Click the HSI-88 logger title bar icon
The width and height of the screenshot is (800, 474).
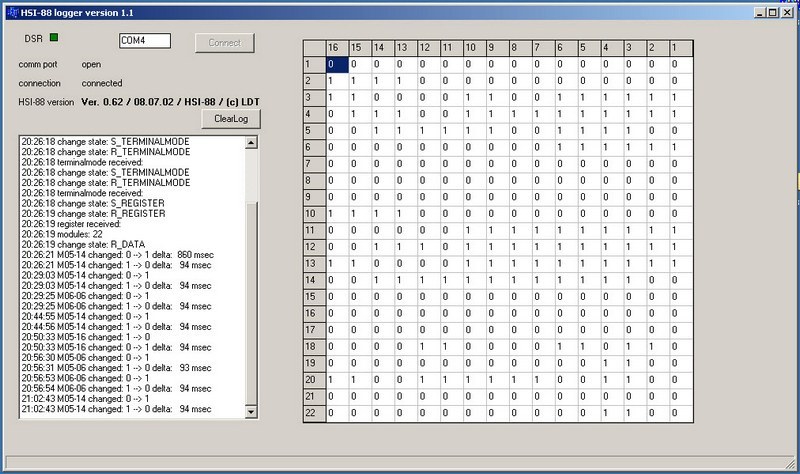pos(10,8)
